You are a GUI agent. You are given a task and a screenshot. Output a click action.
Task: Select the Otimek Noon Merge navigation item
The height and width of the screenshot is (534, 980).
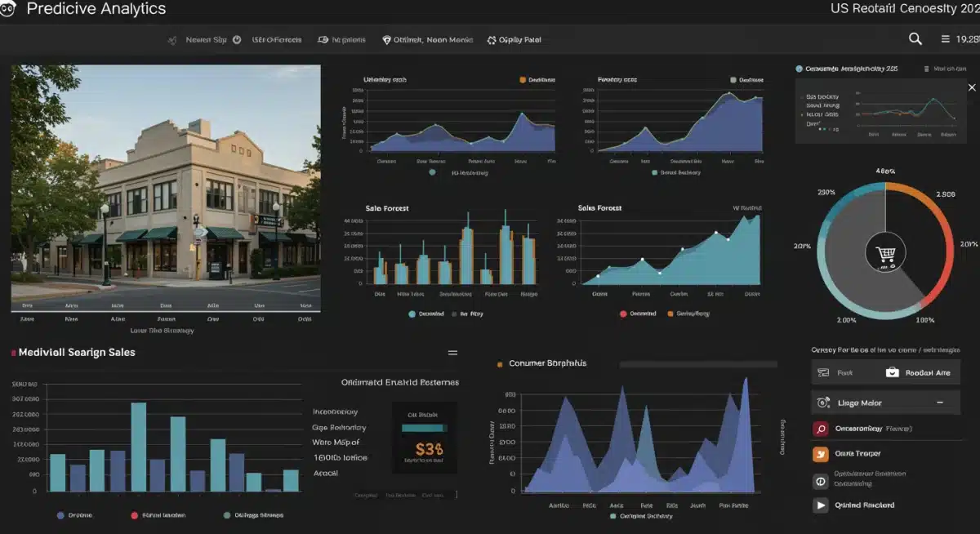427,39
